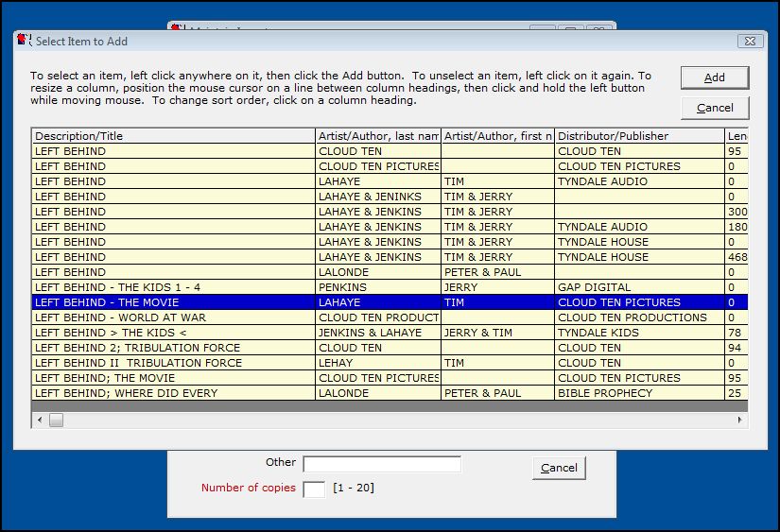Select LEFT BEHIND II TRIBULATION FORCE row
Screen dimensions: 780x532
coord(390,363)
